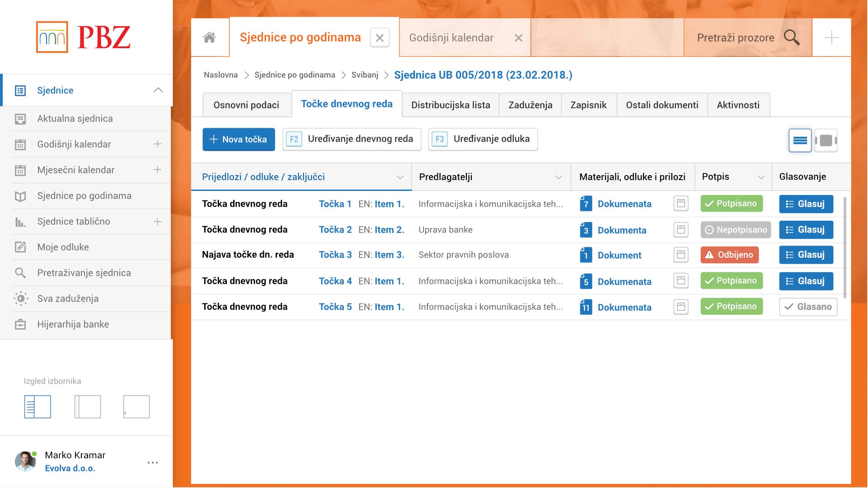The image size is (868, 488).
Task: Add new window with plus icon
Action: (x=831, y=37)
